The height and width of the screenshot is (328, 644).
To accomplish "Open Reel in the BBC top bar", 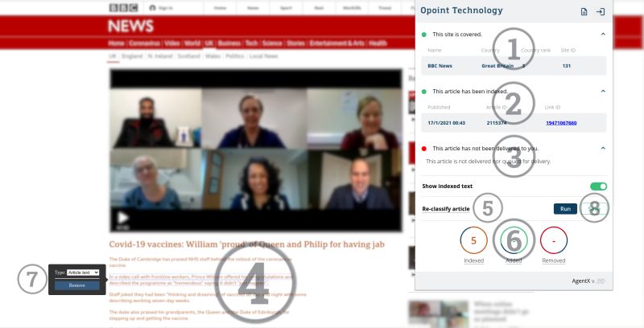I will click(x=319, y=8).
